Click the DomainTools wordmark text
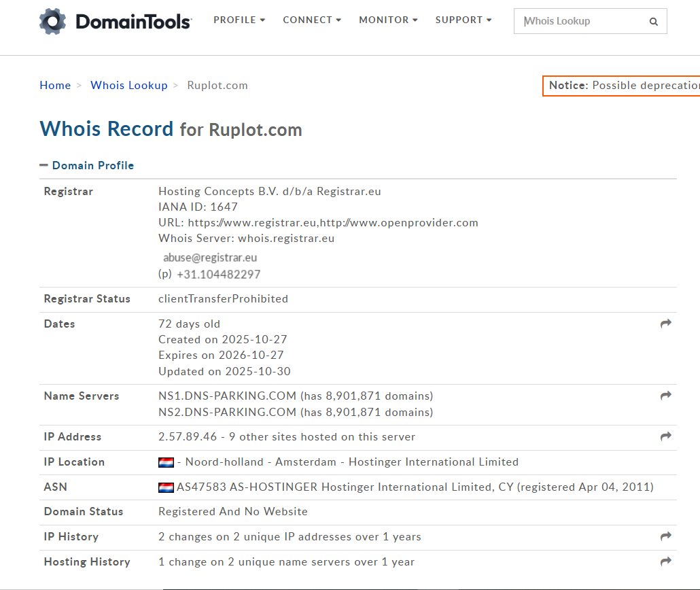Image resolution: width=700 pixels, height=590 pixels. pyautogui.click(x=133, y=22)
